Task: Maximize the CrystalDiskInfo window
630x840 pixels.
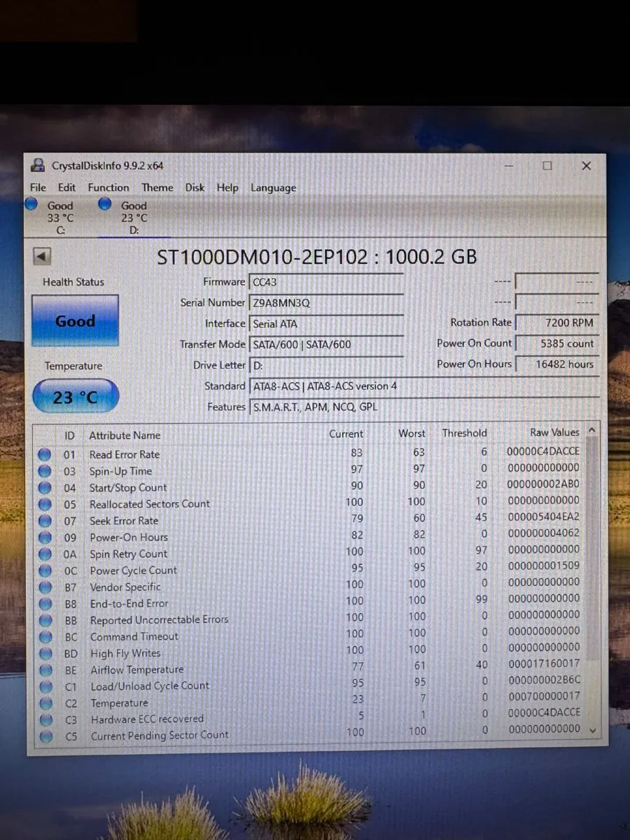Action: [x=547, y=166]
